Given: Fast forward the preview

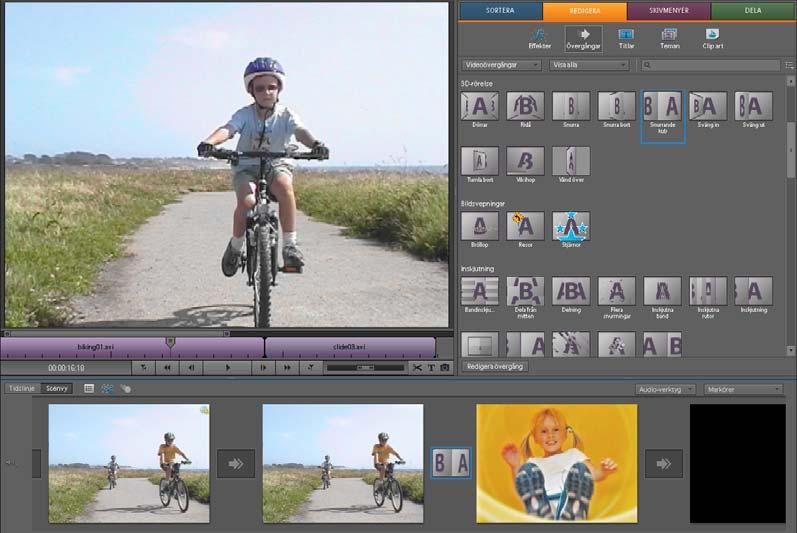Looking at the screenshot, I should click(287, 367).
